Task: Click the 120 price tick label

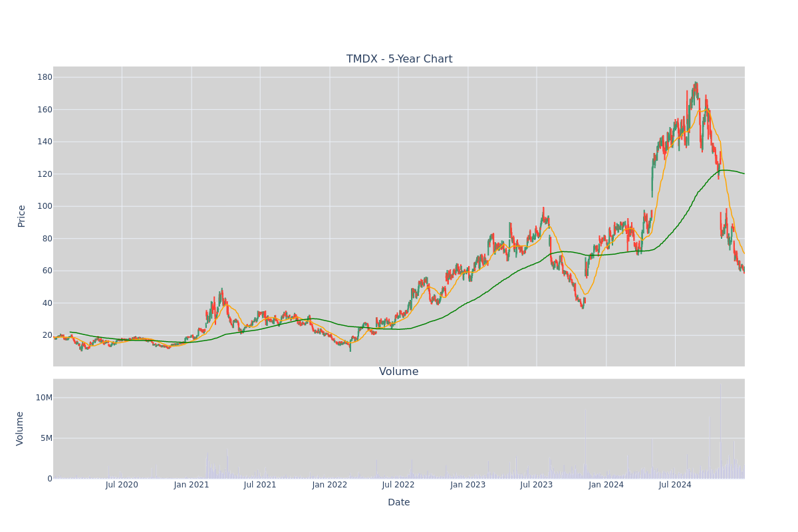Action: tap(44, 174)
